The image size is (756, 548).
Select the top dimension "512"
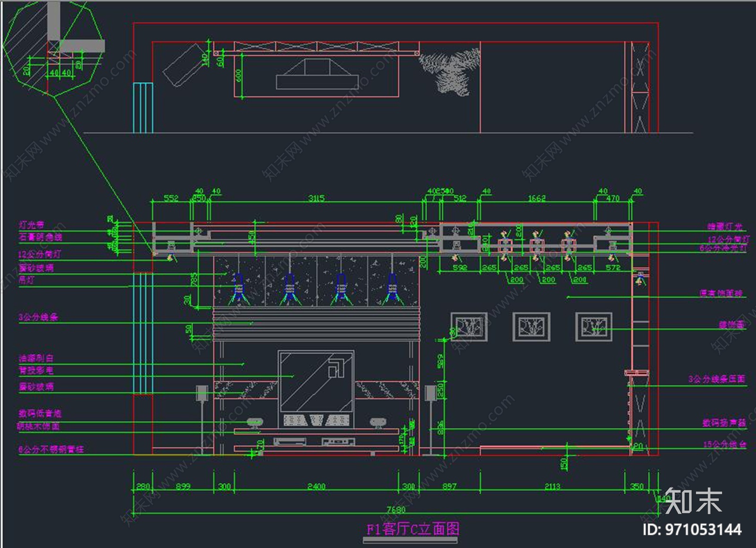460,198
